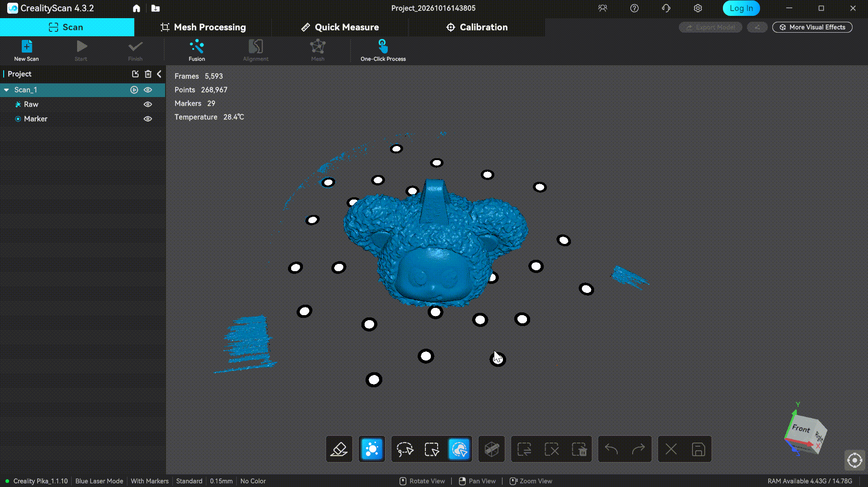Screen dimensions: 868x487
Task: Collapse the Project side panel
Action: coord(159,74)
